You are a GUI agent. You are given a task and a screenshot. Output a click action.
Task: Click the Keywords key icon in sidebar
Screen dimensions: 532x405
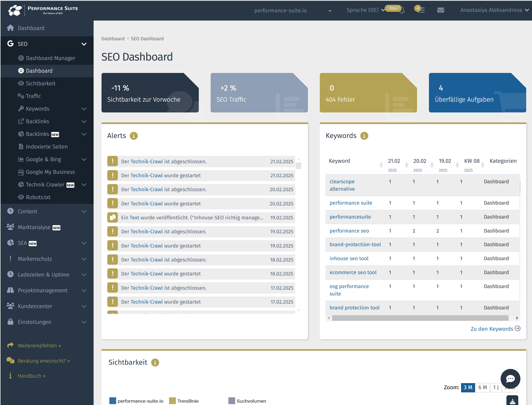point(21,108)
